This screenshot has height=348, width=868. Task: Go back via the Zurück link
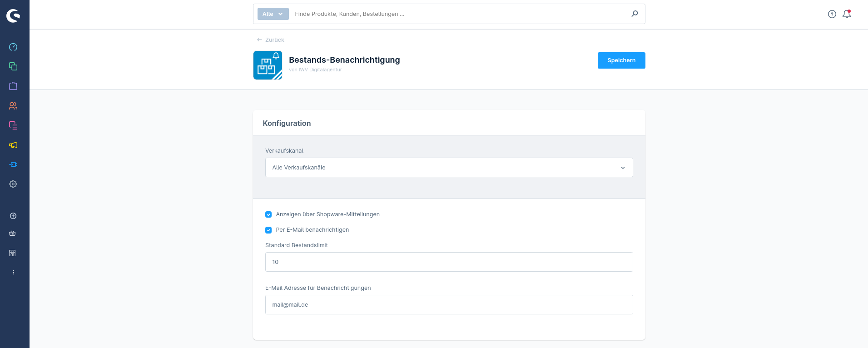270,40
